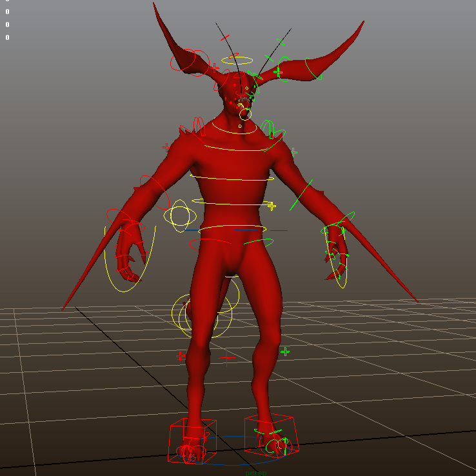The width and height of the screenshot is (476, 476).
Task: Select the green arch clavicle control on the shoulder
Action: (268, 129)
